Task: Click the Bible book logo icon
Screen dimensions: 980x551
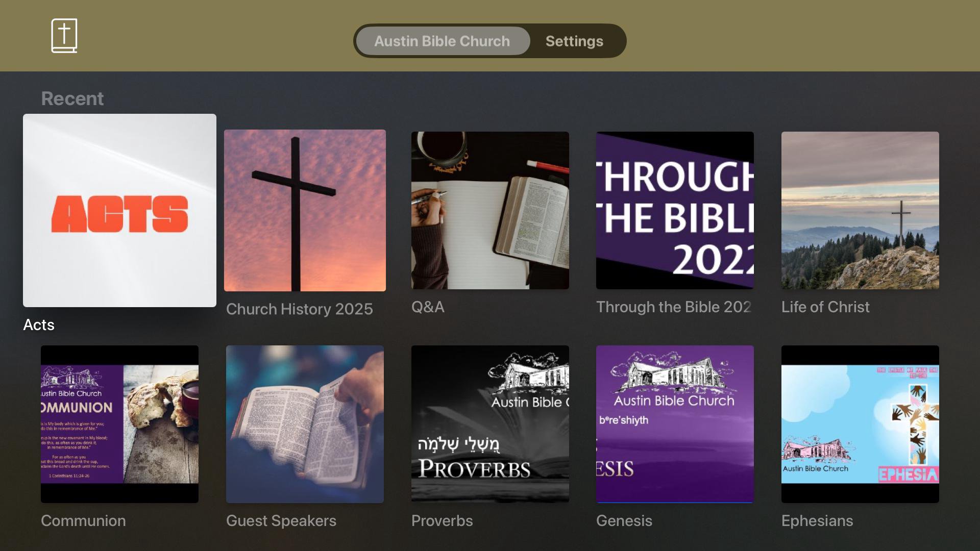Action: click(64, 36)
